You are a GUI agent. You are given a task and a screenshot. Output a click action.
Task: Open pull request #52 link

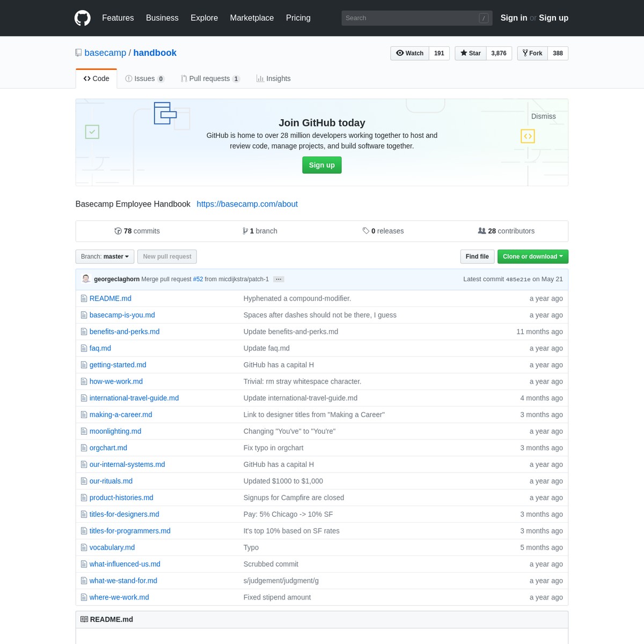[198, 279]
